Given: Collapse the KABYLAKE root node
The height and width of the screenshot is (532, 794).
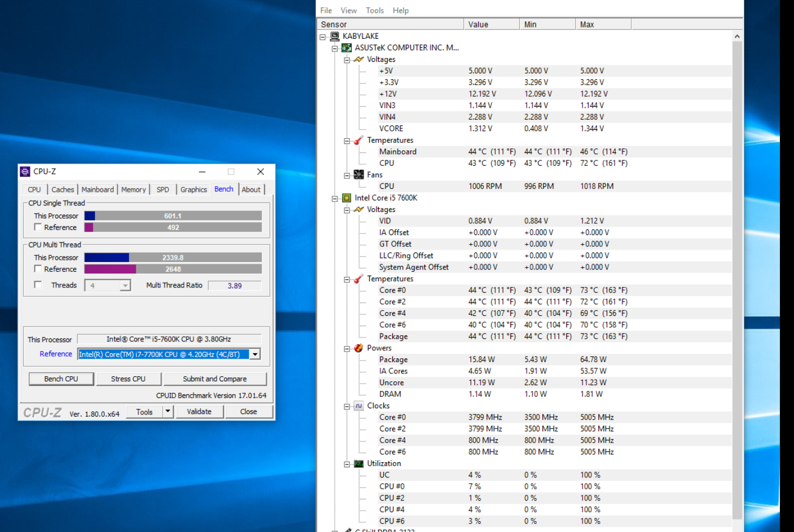Looking at the screenshot, I should 323,37.
